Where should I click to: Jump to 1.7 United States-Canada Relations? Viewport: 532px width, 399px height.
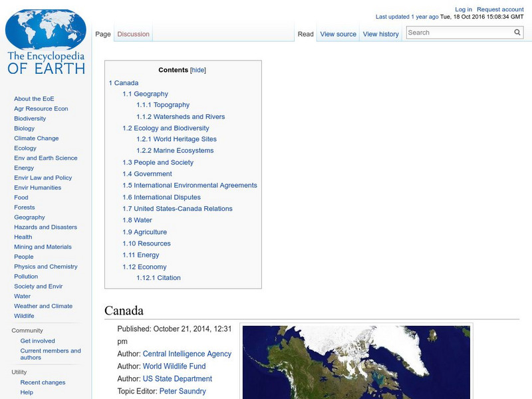(x=178, y=209)
